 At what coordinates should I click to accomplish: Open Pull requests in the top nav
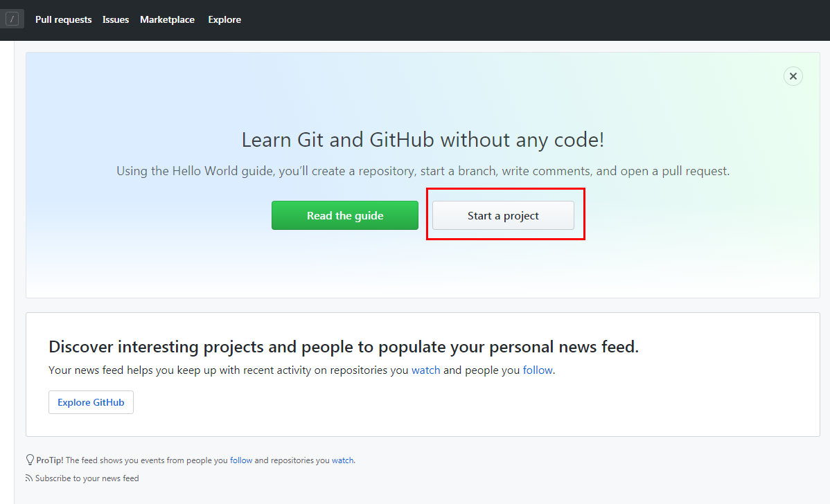(x=64, y=19)
